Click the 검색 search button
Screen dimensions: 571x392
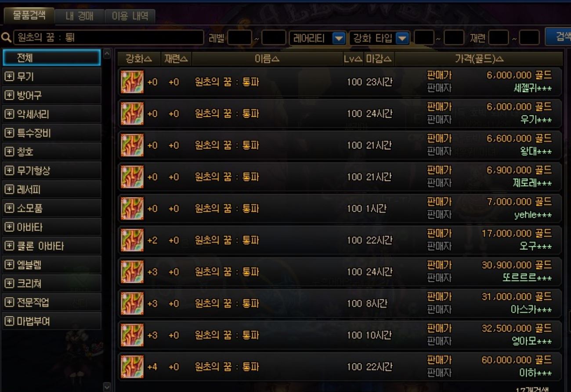click(x=558, y=37)
